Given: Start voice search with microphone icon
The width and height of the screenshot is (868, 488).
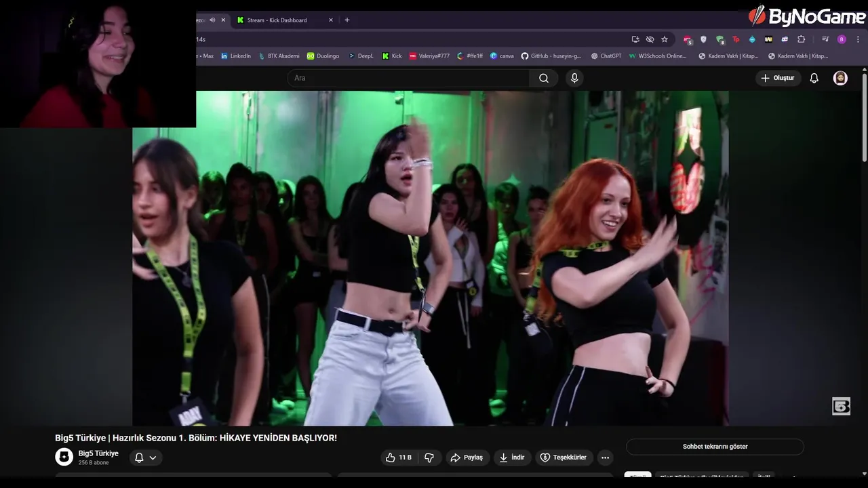Looking at the screenshot, I should click(574, 78).
